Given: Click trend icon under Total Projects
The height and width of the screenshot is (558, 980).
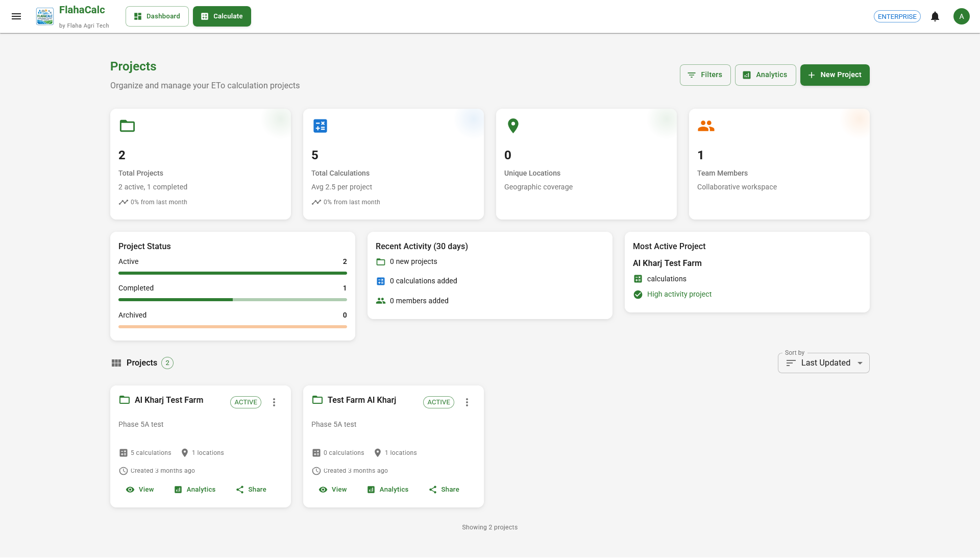Looking at the screenshot, I should coord(124,202).
